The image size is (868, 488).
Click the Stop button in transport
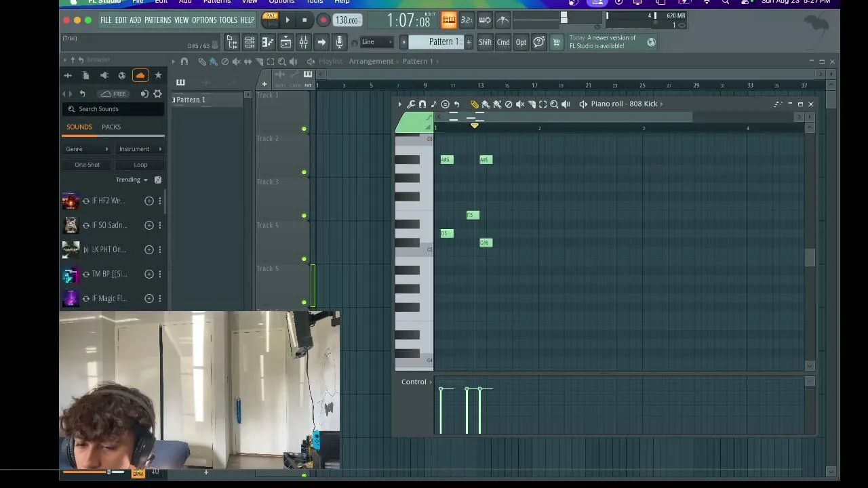point(304,20)
